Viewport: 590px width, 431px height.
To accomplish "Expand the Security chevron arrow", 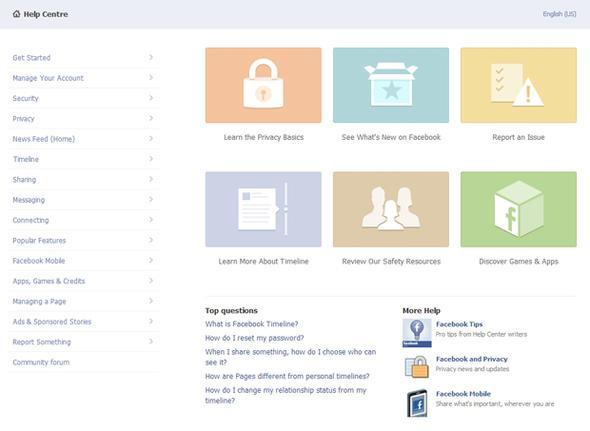I will [151, 98].
